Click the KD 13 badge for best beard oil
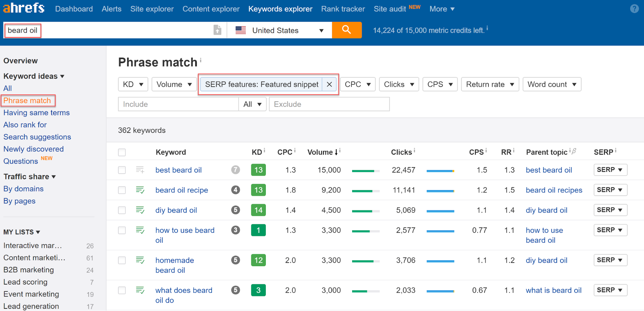Screen dimensions: 644x311 point(258,170)
